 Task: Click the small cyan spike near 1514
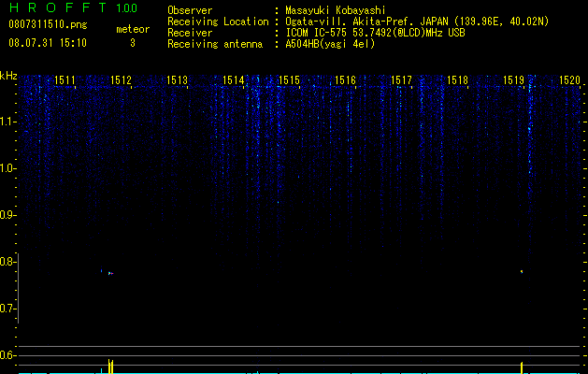point(257,372)
